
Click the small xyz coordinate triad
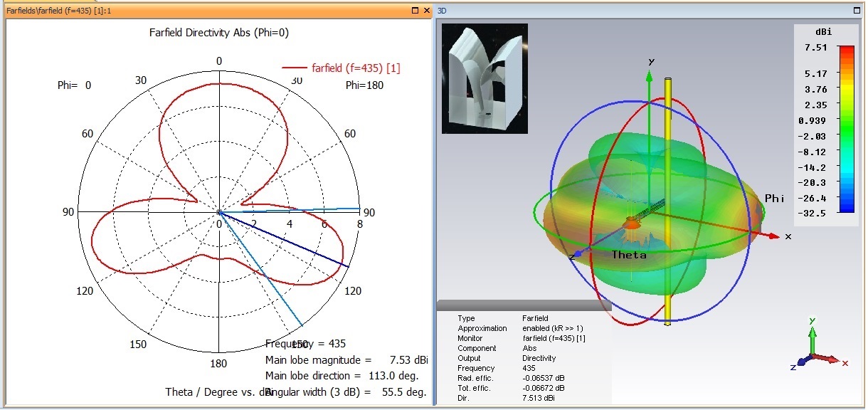pyautogui.click(x=820, y=345)
